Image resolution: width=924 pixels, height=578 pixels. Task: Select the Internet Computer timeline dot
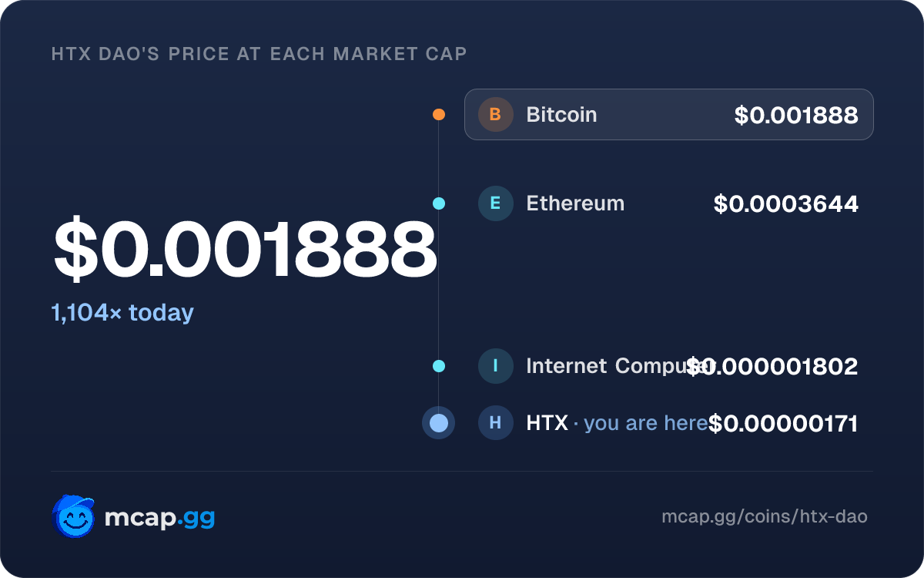coord(439,365)
